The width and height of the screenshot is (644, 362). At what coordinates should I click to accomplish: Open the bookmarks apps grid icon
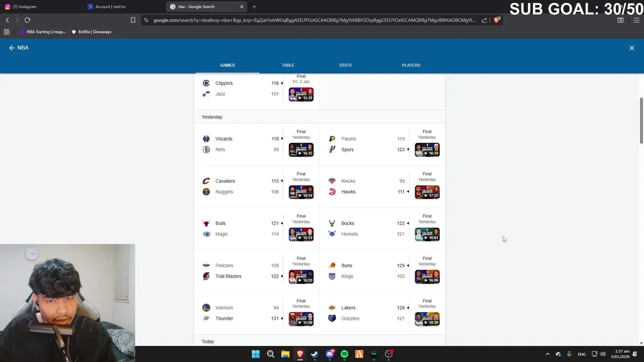7,32
